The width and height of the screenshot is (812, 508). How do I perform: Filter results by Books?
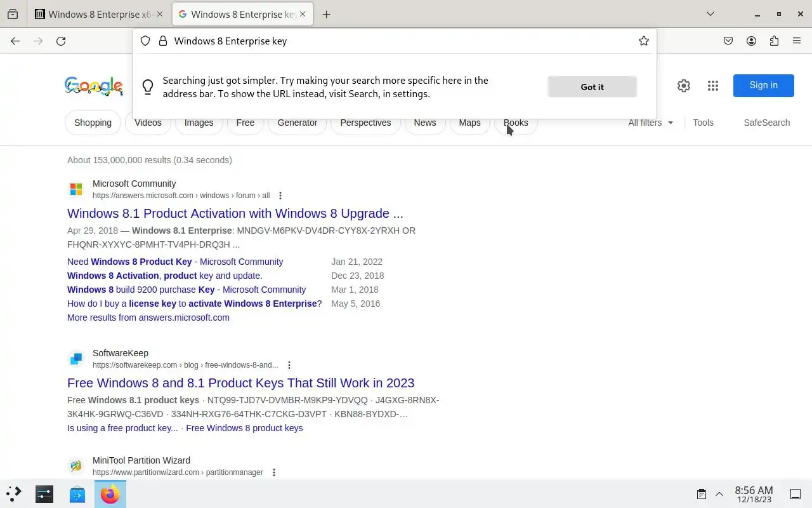click(x=516, y=123)
